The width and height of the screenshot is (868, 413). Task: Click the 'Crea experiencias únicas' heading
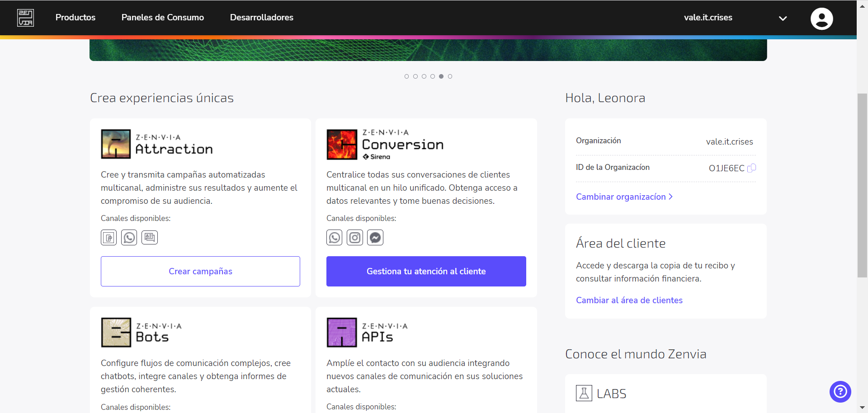pos(162,98)
